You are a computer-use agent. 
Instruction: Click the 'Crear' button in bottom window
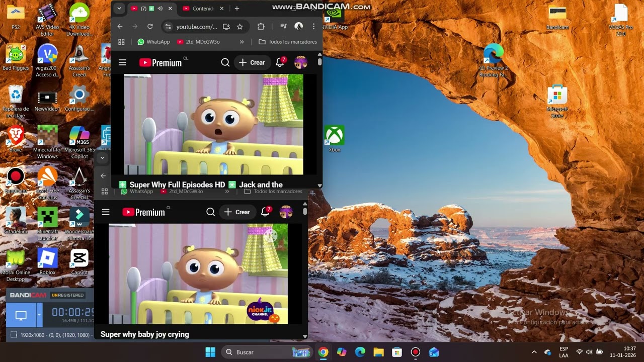[237, 212]
